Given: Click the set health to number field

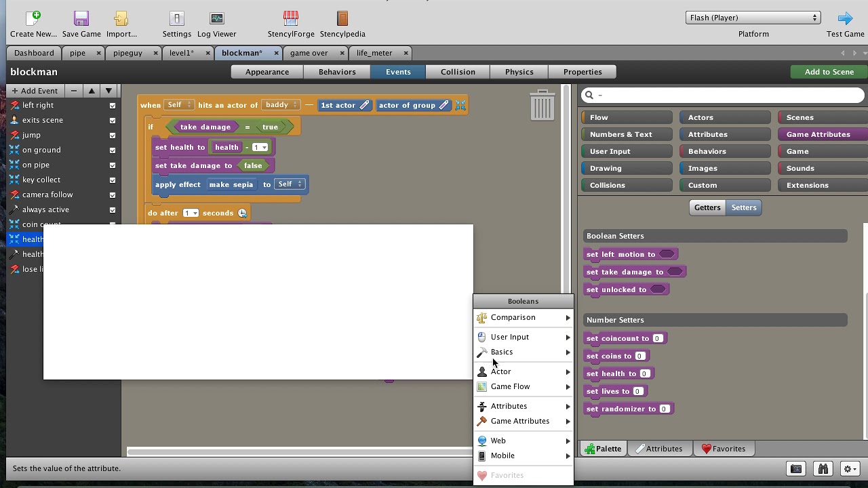Looking at the screenshot, I should (644, 373).
